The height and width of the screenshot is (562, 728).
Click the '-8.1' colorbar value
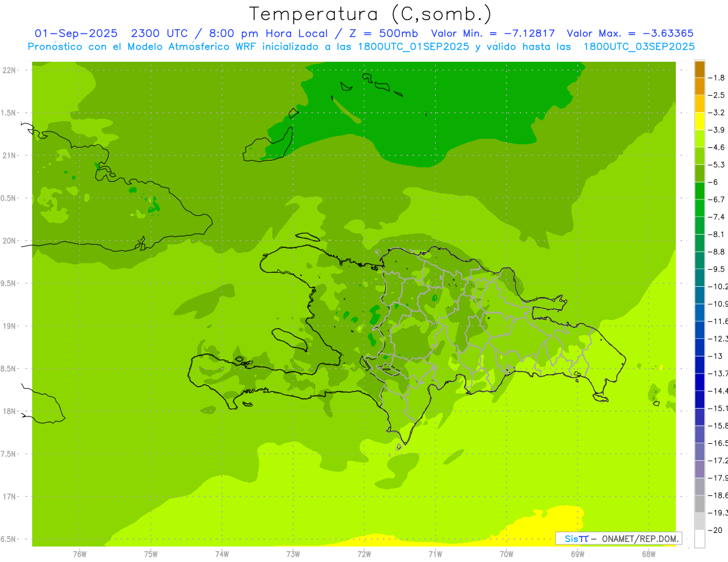coord(716,234)
